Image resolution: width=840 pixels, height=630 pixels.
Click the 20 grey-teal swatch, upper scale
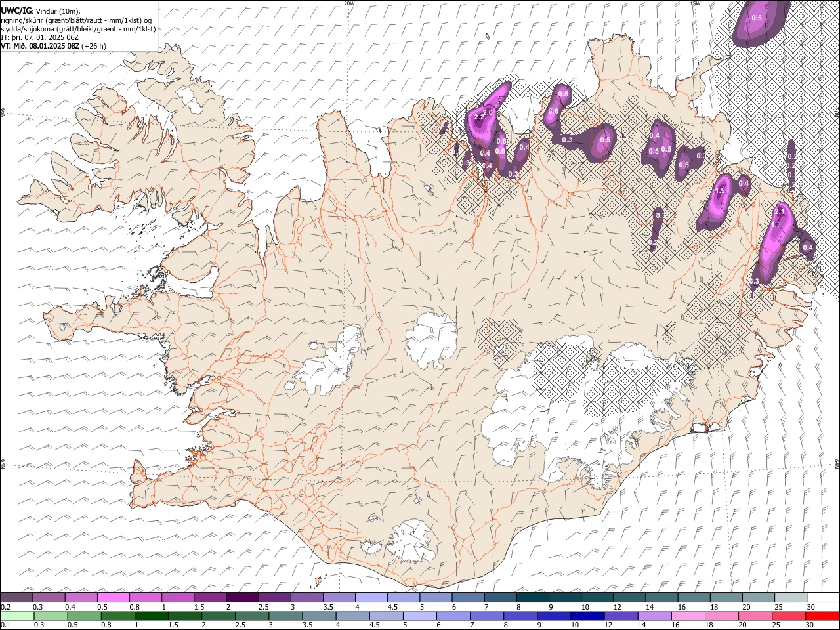[759, 598]
